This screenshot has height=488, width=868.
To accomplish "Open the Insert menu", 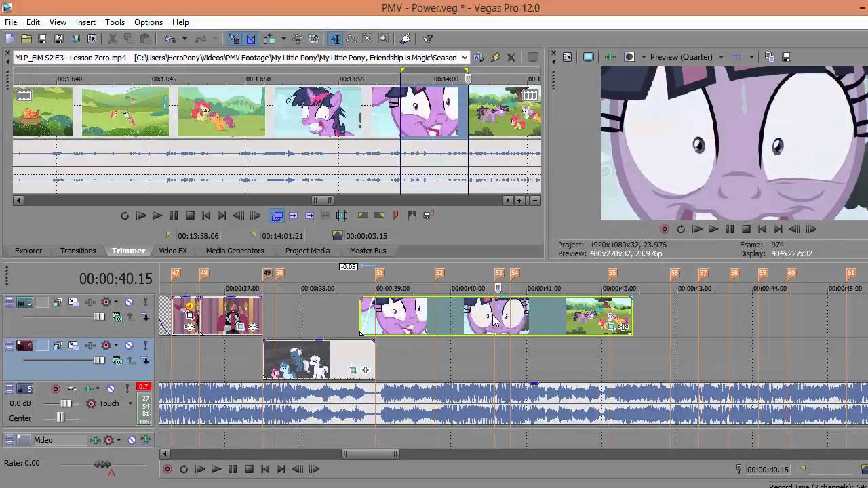I will [85, 22].
